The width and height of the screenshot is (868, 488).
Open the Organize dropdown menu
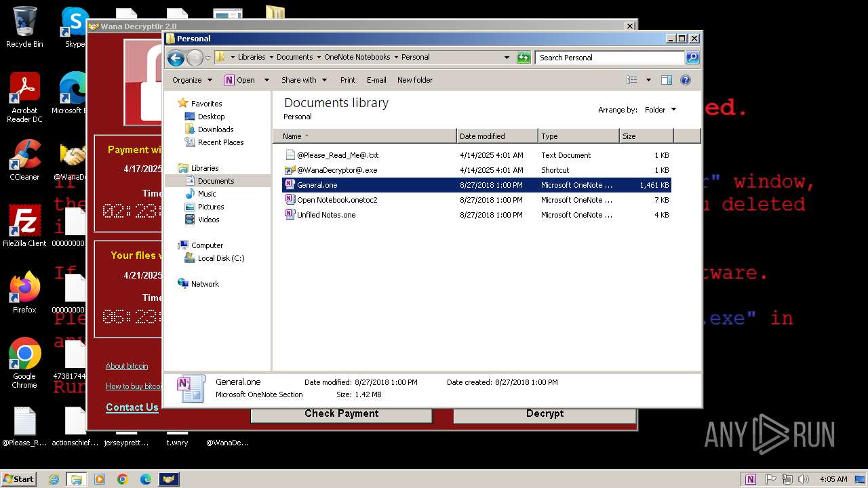click(x=192, y=80)
